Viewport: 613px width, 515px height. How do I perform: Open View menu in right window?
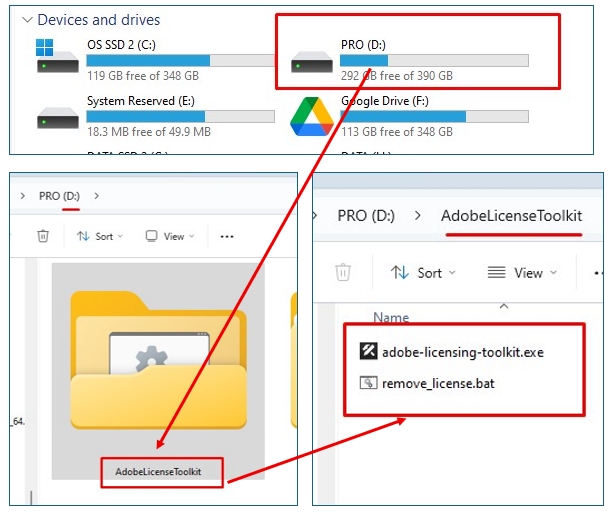[522, 273]
